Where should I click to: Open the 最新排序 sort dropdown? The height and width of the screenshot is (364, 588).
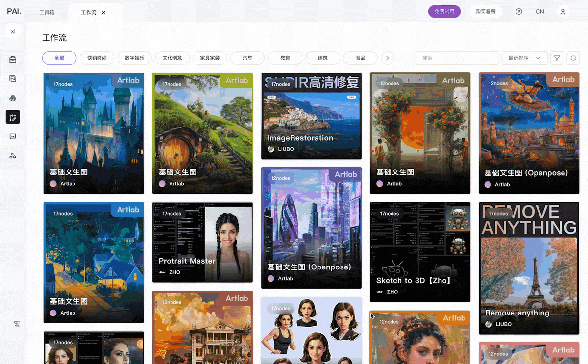[x=524, y=58]
